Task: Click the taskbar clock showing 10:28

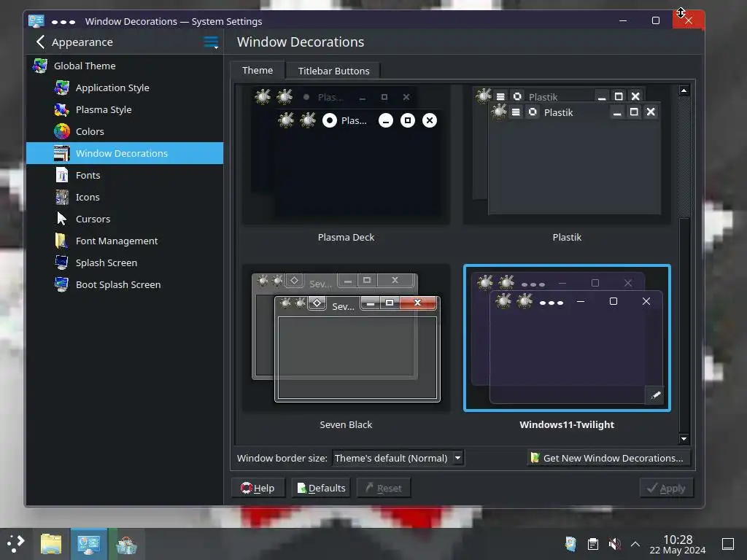Action: [x=678, y=544]
